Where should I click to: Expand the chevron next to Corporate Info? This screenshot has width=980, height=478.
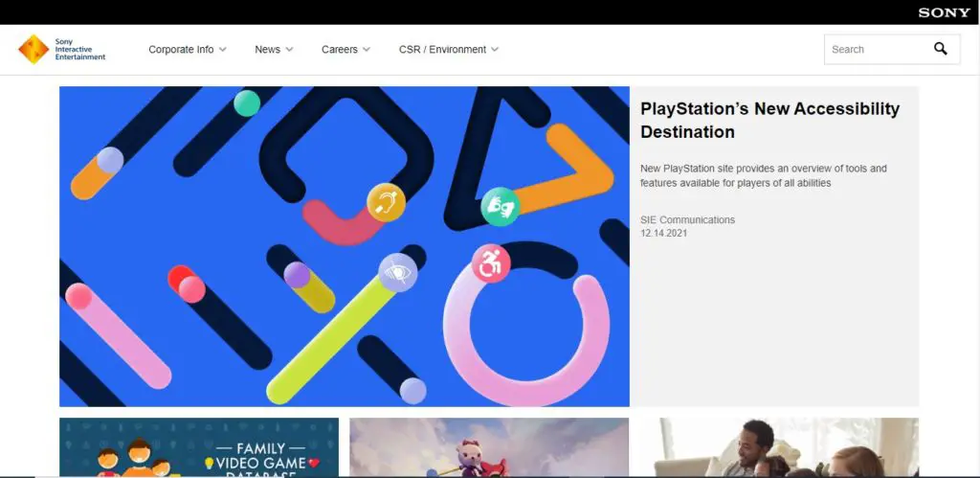coord(222,50)
